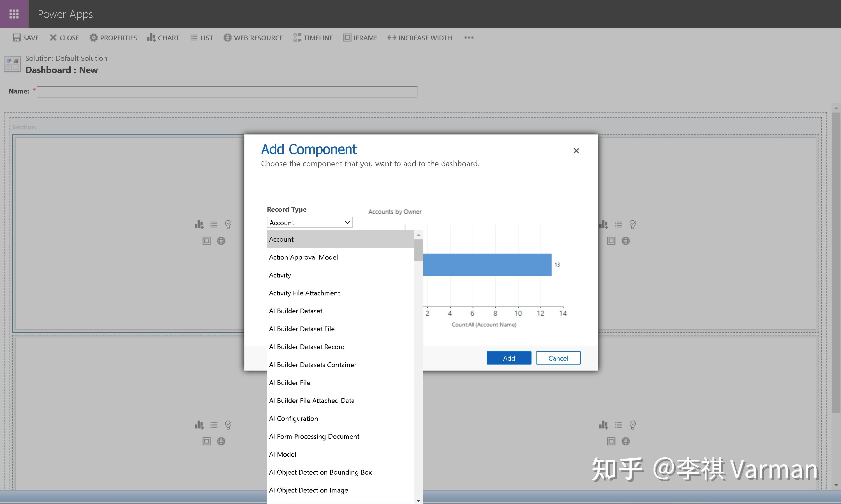Click the insert-list icon in top-right section
The width and height of the screenshot is (841, 504).
pyautogui.click(x=618, y=225)
